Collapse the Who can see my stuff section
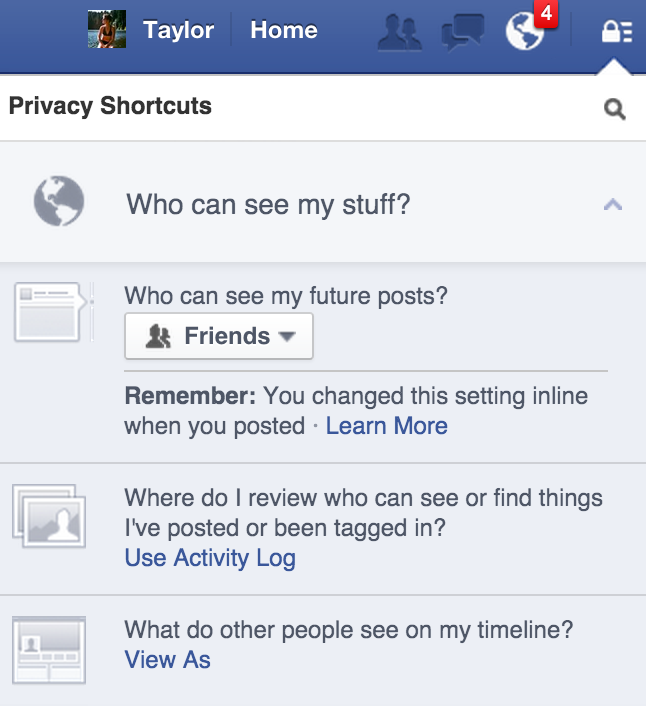The width and height of the screenshot is (646, 706). [613, 205]
